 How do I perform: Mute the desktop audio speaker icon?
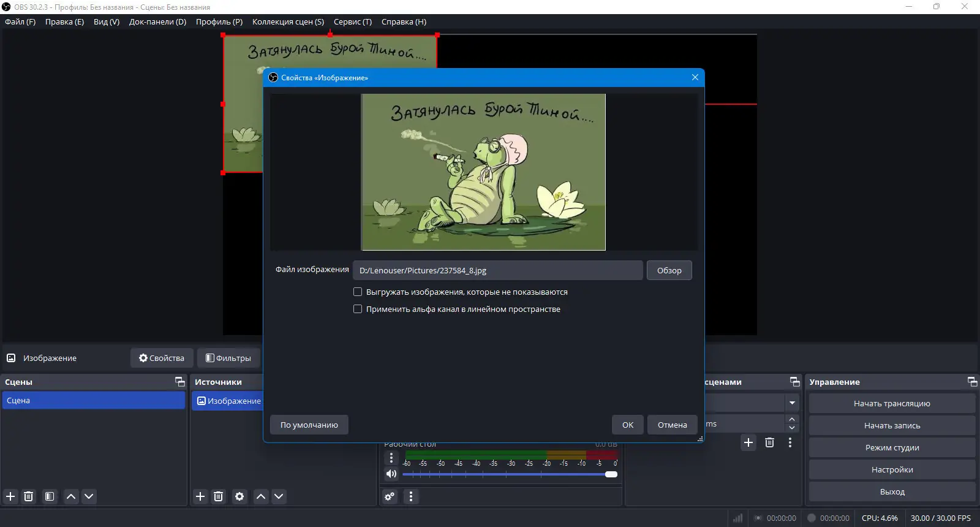click(x=391, y=474)
